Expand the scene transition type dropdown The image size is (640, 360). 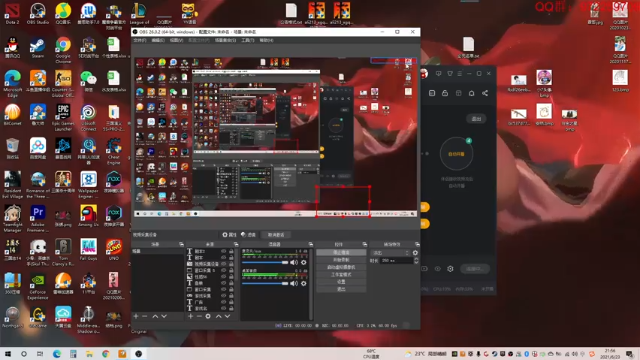(x=390, y=253)
